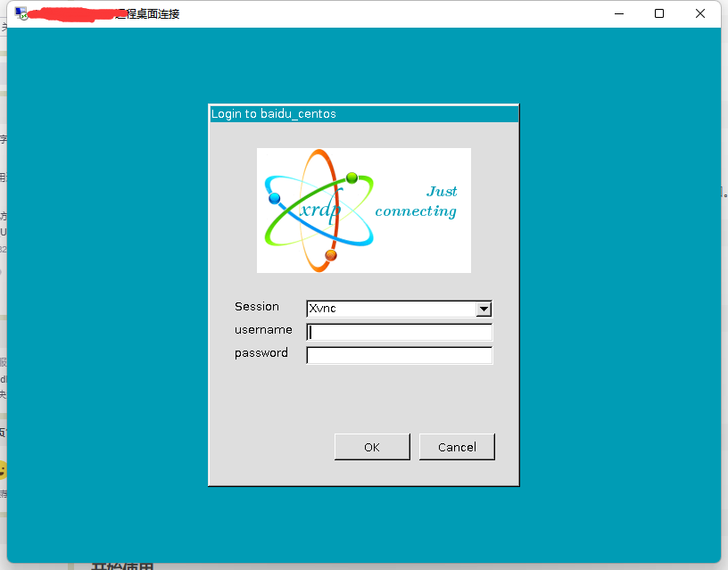
Task: Open the Session dropdown arrow
Action: coord(484,309)
